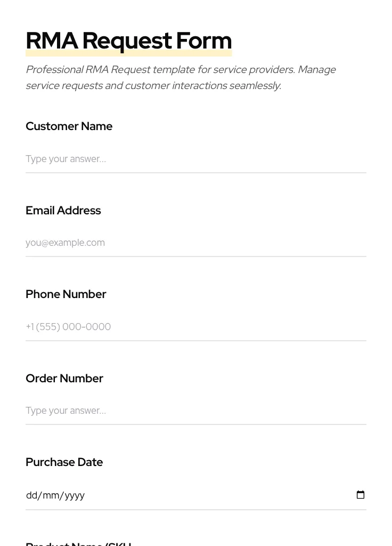392x546 pixels.
Task: Click into the Email Address input
Action: coord(195,243)
